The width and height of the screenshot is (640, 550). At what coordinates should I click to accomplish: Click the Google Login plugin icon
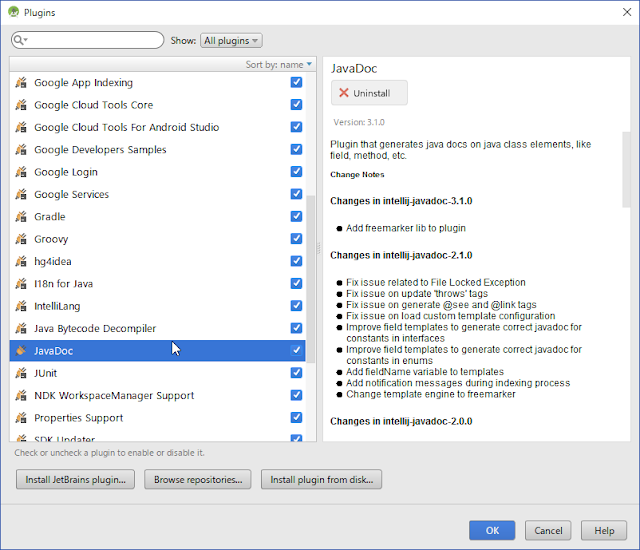pos(21,172)
